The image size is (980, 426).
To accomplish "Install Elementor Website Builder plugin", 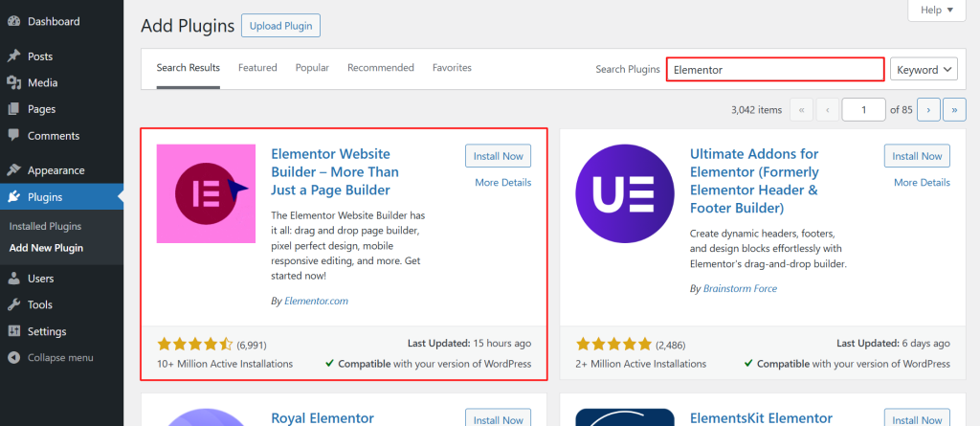I will (498, 156).
